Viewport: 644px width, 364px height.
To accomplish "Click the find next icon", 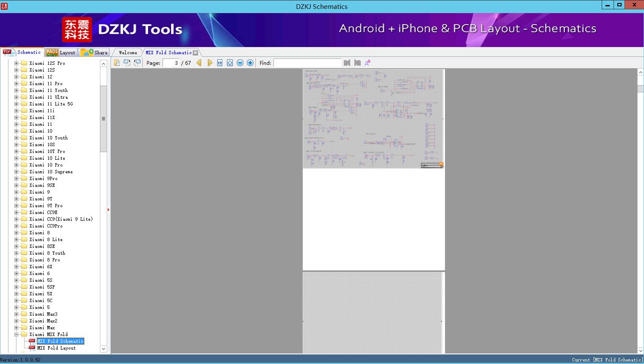I will [357, 63].
